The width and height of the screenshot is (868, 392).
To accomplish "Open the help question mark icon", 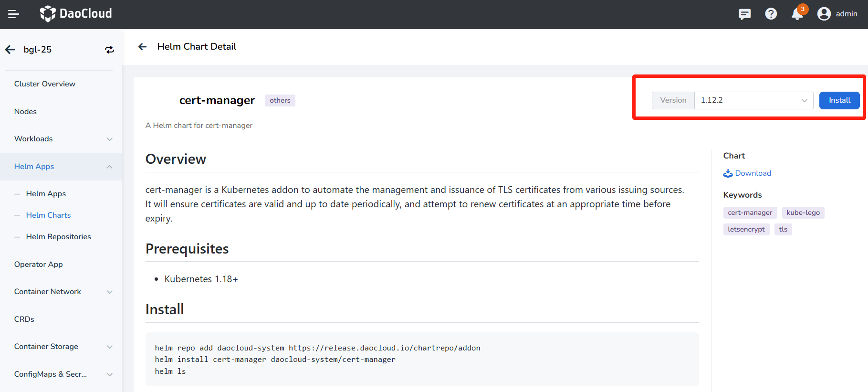I will pyautogui.click(x=771, y=14).
